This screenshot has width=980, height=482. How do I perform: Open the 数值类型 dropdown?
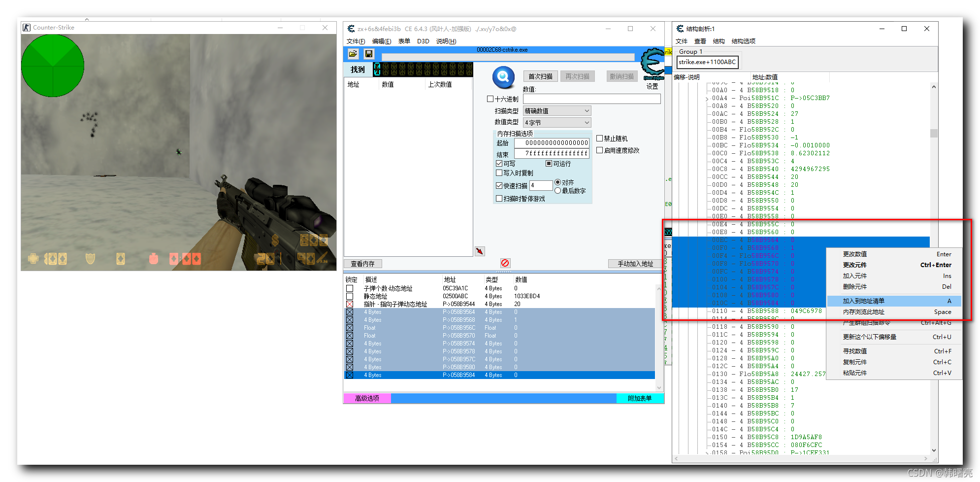[557, 123]
